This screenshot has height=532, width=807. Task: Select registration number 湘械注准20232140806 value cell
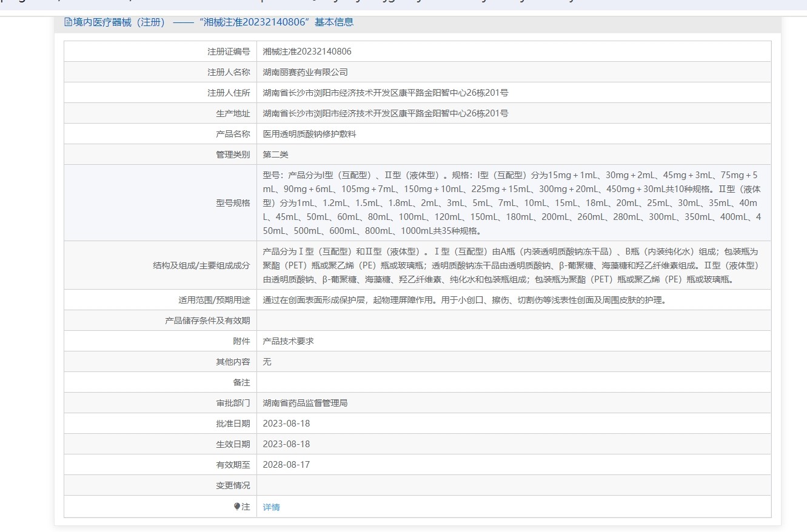click(x=514, y=52)
